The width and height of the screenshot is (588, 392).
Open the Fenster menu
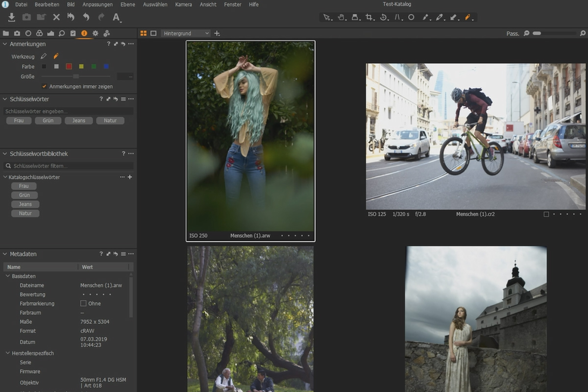pyautogui.click(x=233, y=4)
